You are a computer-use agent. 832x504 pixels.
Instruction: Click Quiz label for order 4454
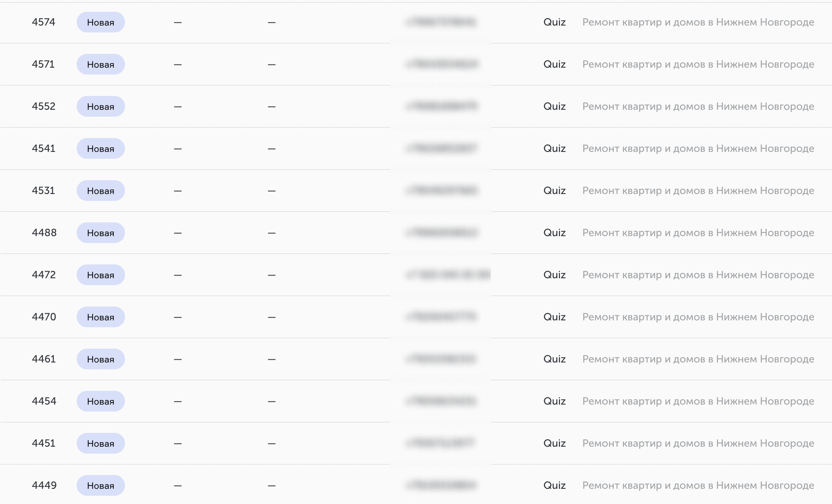554,401
